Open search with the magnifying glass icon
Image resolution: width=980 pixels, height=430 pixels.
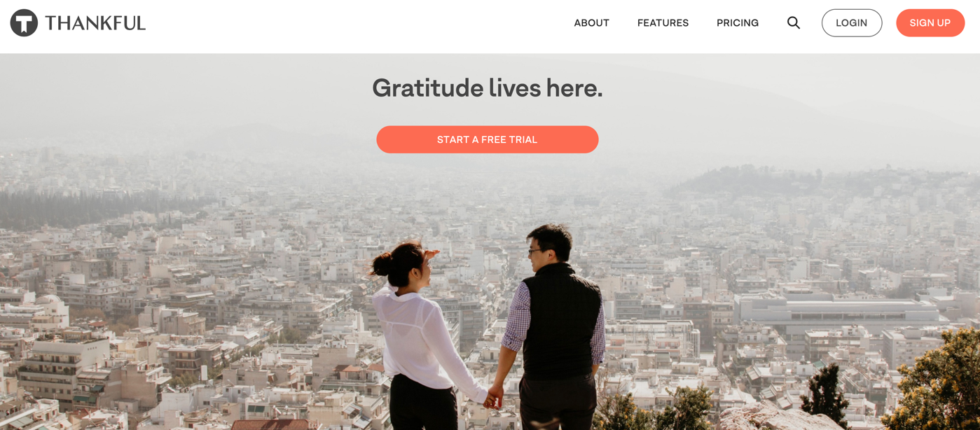click(x=793, y=23)
